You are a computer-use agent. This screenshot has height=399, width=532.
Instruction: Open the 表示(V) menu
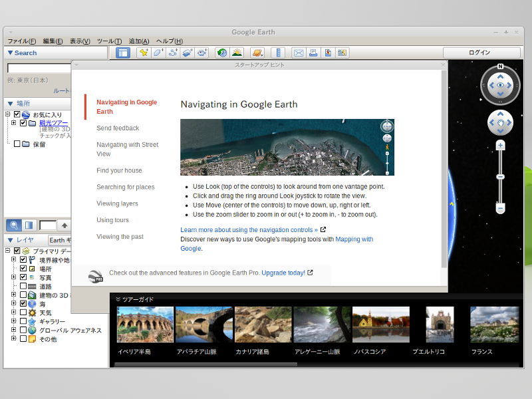click(80, 41)
